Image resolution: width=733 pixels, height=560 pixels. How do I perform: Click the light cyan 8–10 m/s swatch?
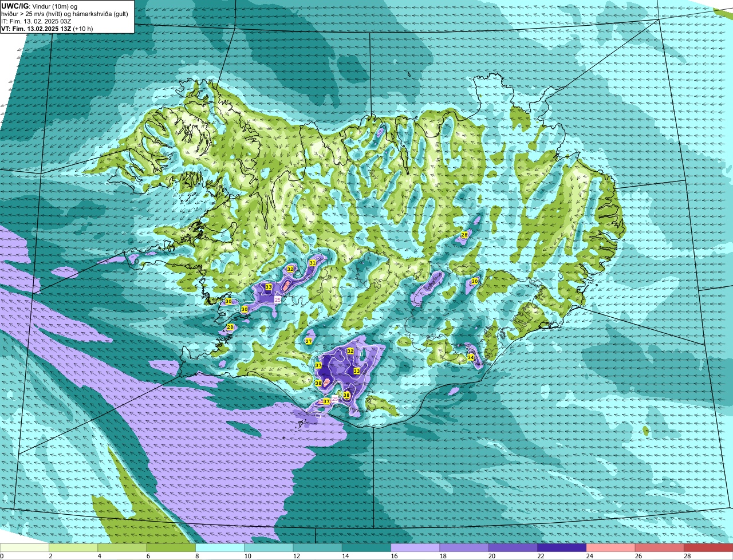click(220, 548)
